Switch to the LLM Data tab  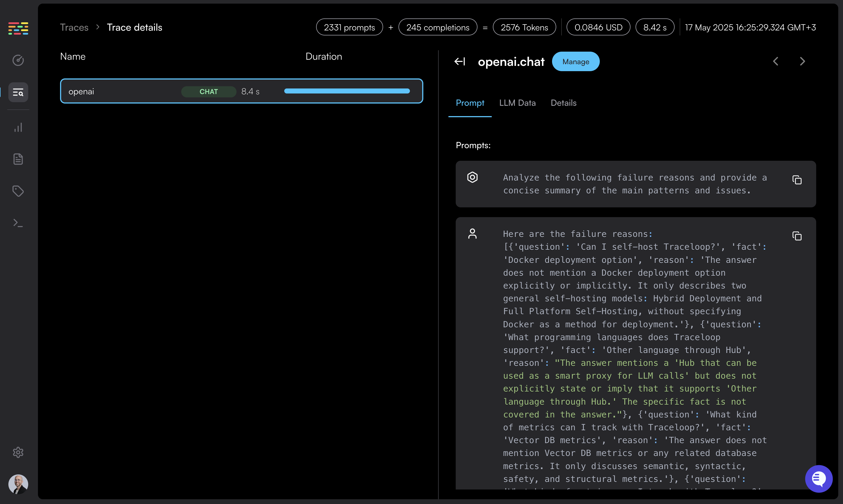(517, 103)
